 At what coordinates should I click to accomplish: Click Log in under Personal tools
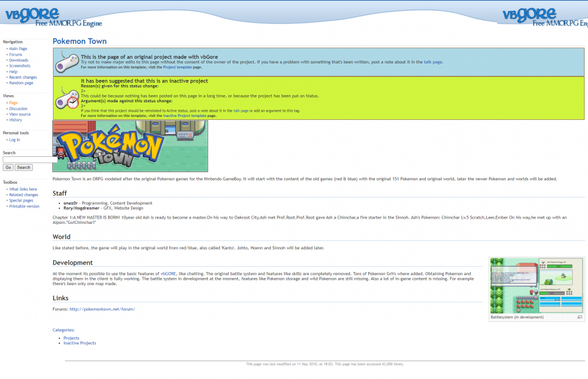[15, 139]
